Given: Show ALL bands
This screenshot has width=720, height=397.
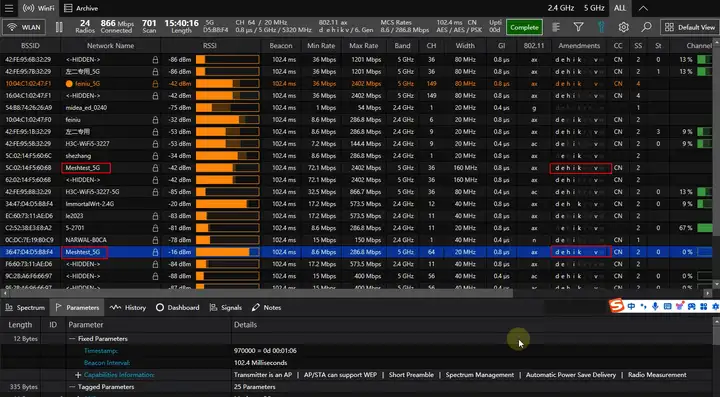Looking at the screenshot, I should coord(619,8).
